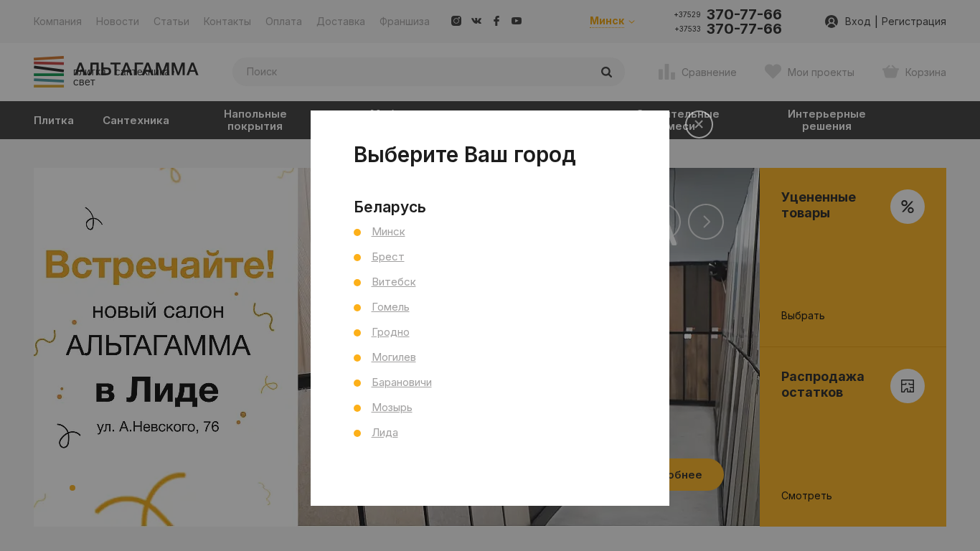Image resolution: width=980 pixels, height=551 pixels.
Task: Call the +37529 370-77-66 phone number
Action: pyautogui.click(x=727, y=14)
